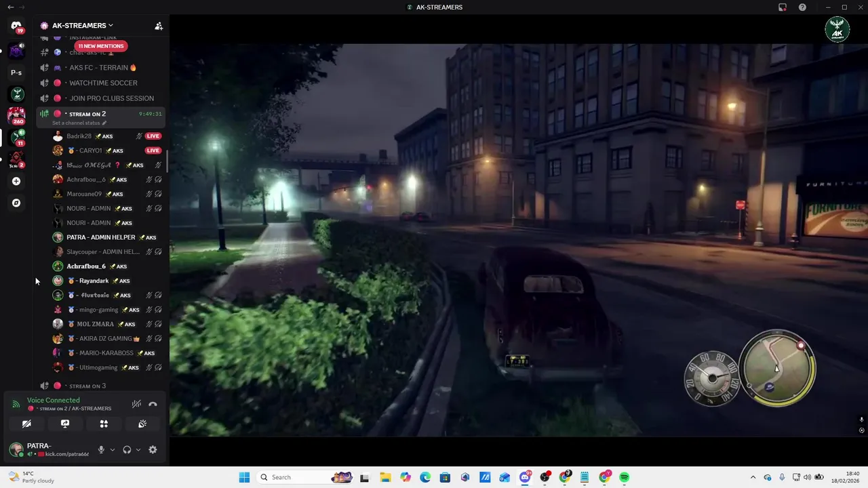Screen dimensions: 868x488
Task: Open Windows Start menu
Action: (x=244, y=477)
